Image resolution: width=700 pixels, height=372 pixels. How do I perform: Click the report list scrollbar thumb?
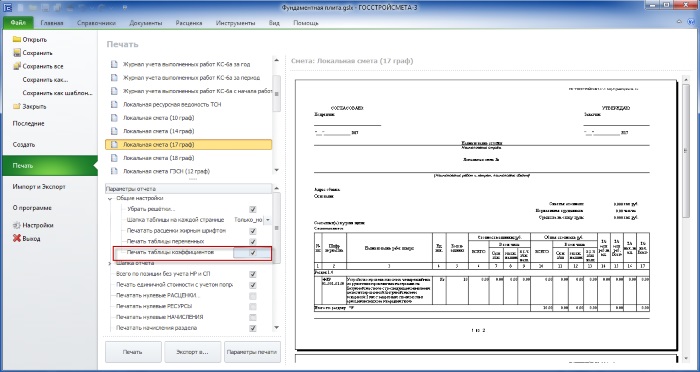pyautogui.click(x=276, y=94)
